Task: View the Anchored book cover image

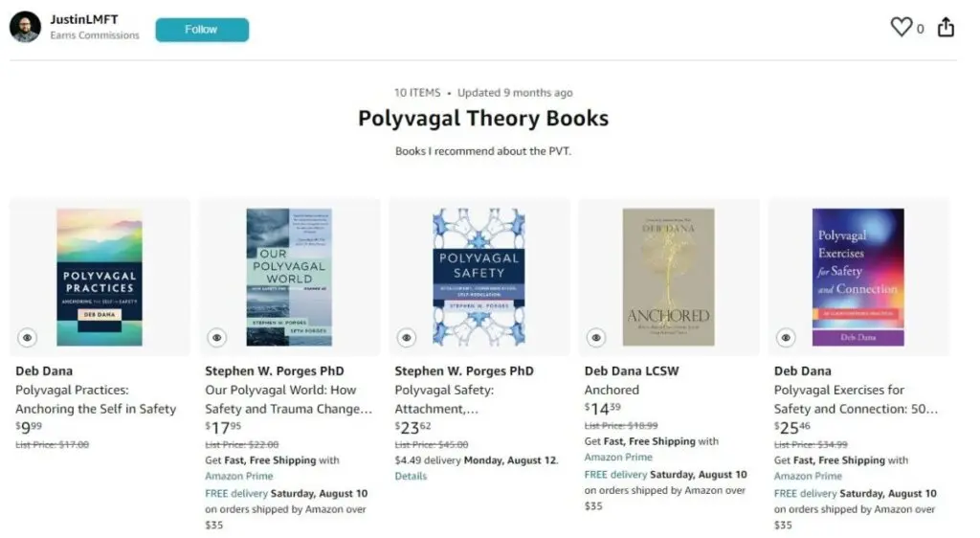Action: click(668, 277)
